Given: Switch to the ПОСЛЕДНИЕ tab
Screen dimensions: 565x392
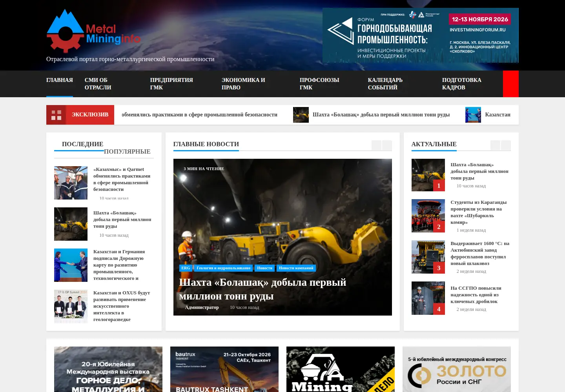Looking at the screenshot, I should (83, 144).
